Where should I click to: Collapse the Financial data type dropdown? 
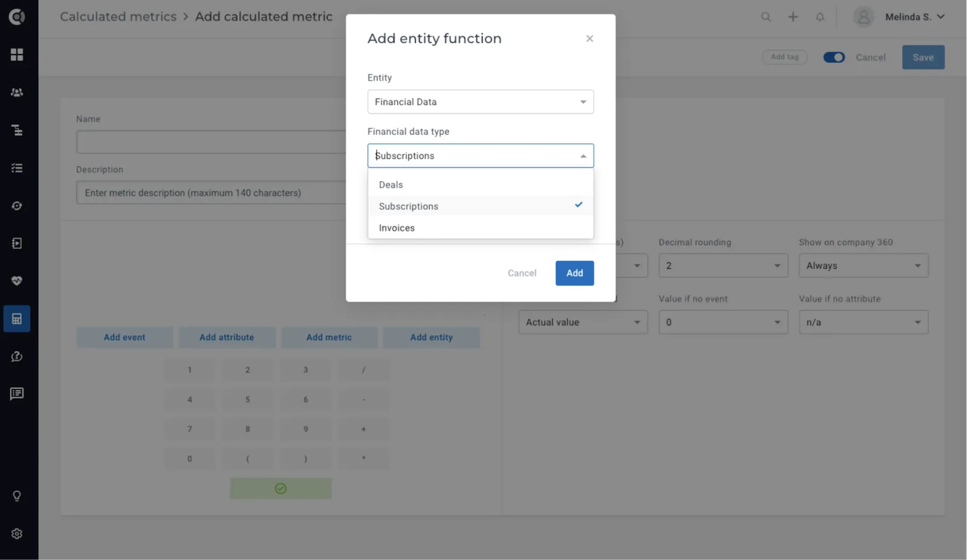(x=480, y=156)
